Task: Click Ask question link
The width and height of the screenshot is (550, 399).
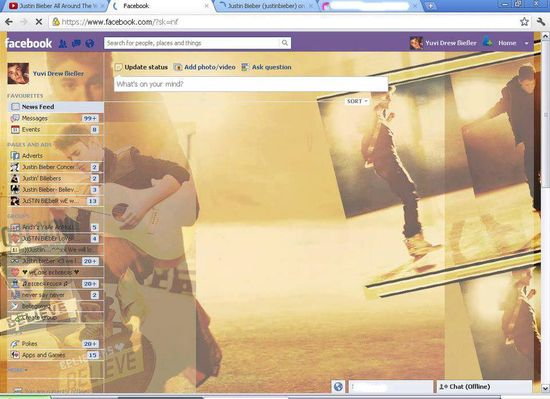Action: click(267, 67)
